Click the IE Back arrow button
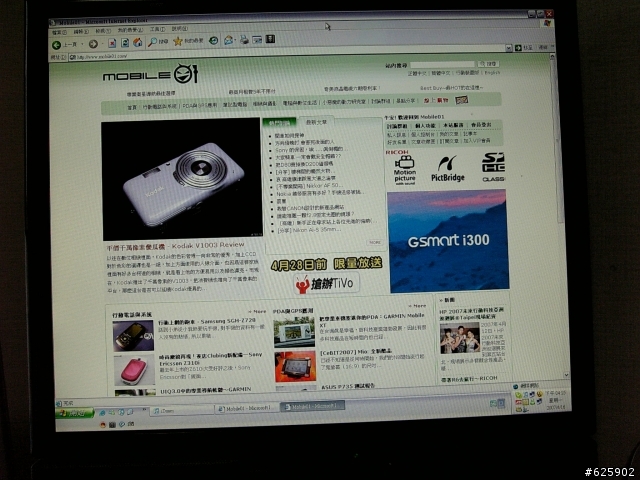 tap(57, 44)
